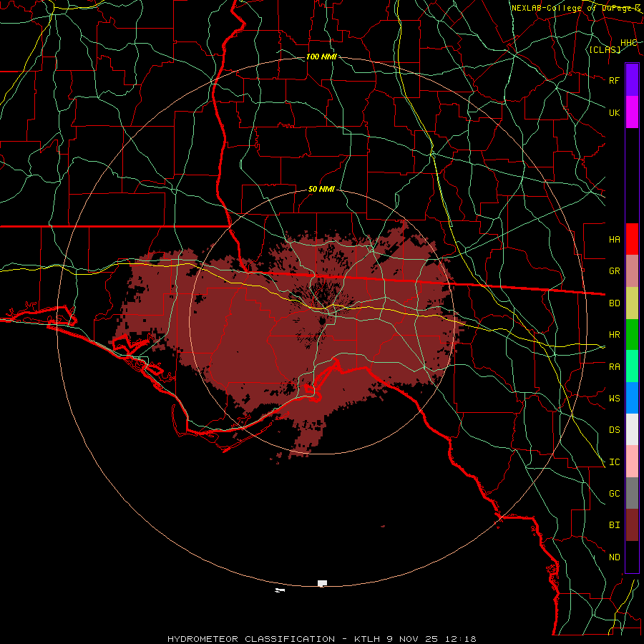
Task: Click the RA legend label
Action: click(x=614, y=367)
